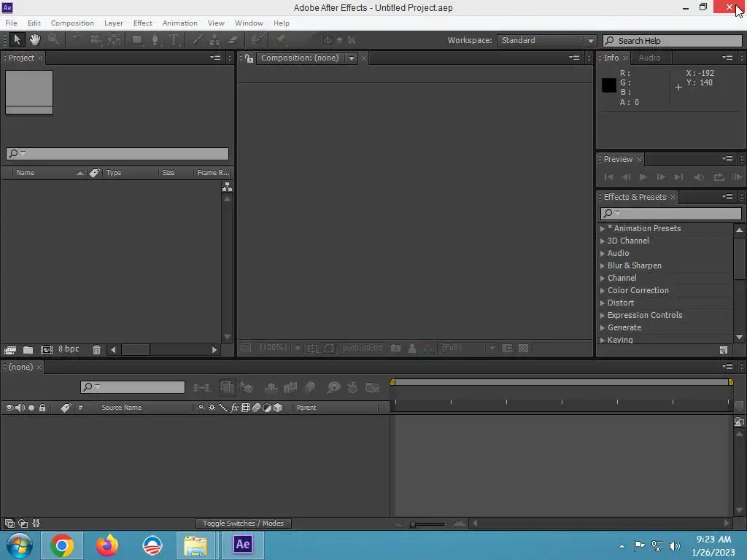Click the Preview play button
Viewport: 747px width, 560px height.
(643, 177)
